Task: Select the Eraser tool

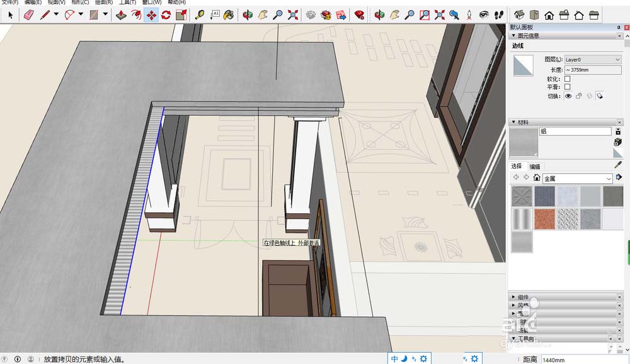Action: point(28,16)
